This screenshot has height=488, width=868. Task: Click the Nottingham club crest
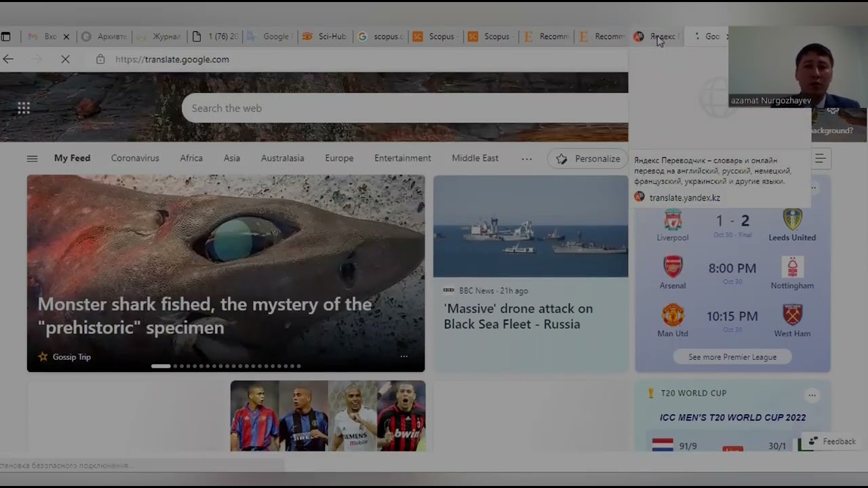[x=792, y=267]
